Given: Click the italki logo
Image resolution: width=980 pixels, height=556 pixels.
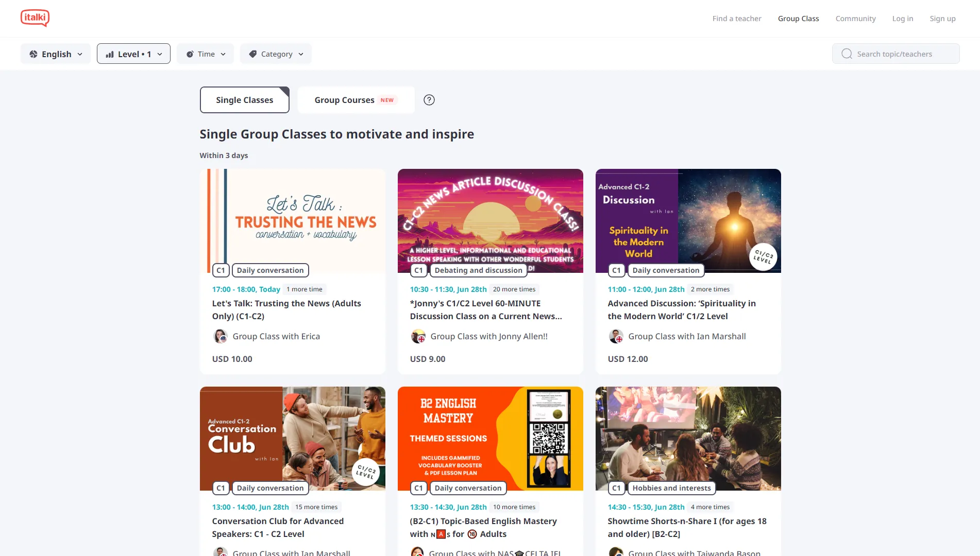Looking at the screenshot, I should 35,18.
